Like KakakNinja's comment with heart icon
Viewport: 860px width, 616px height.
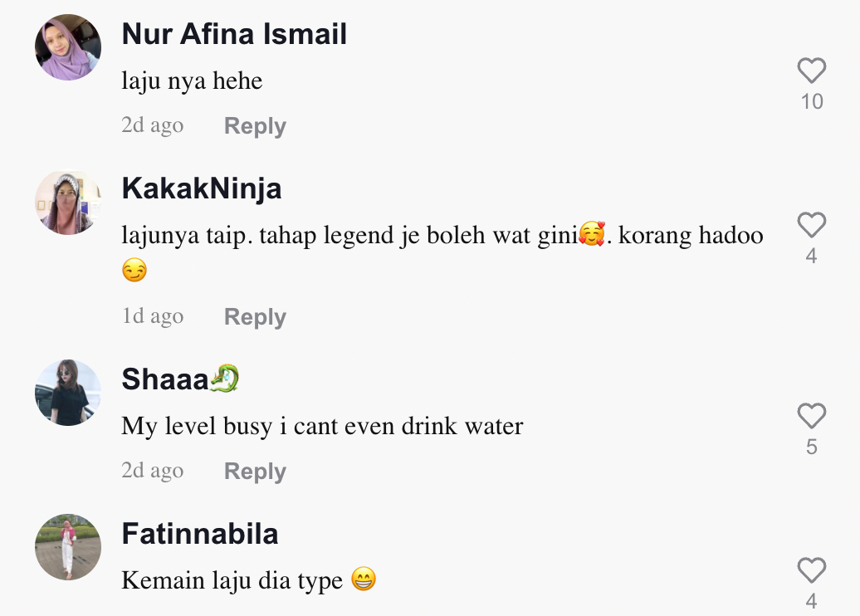[x=811, y=225]
